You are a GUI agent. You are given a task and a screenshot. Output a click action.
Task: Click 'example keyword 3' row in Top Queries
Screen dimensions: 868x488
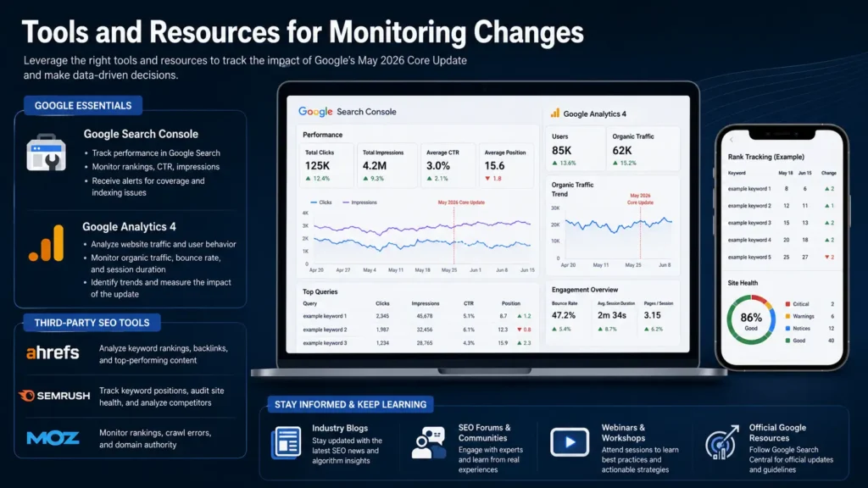[x=417, y=343]
